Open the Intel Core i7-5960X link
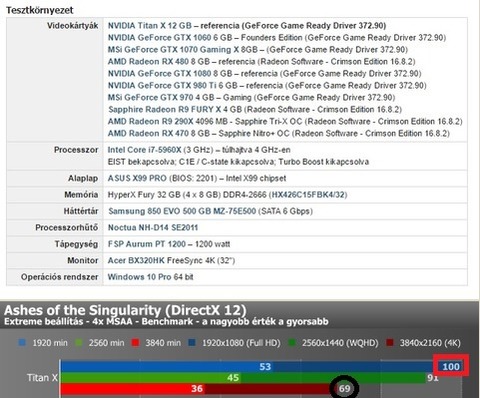 pos(144,150)
